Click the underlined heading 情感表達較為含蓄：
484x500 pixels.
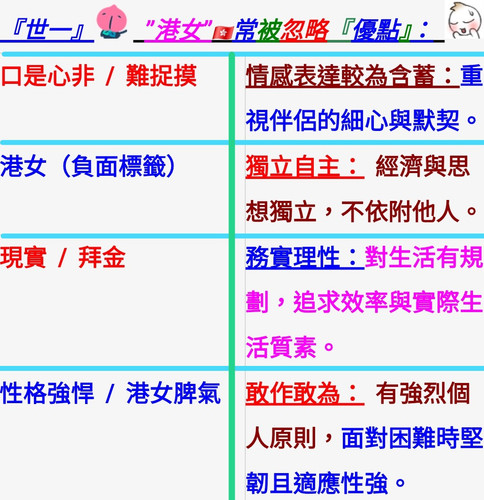[353, 76]
